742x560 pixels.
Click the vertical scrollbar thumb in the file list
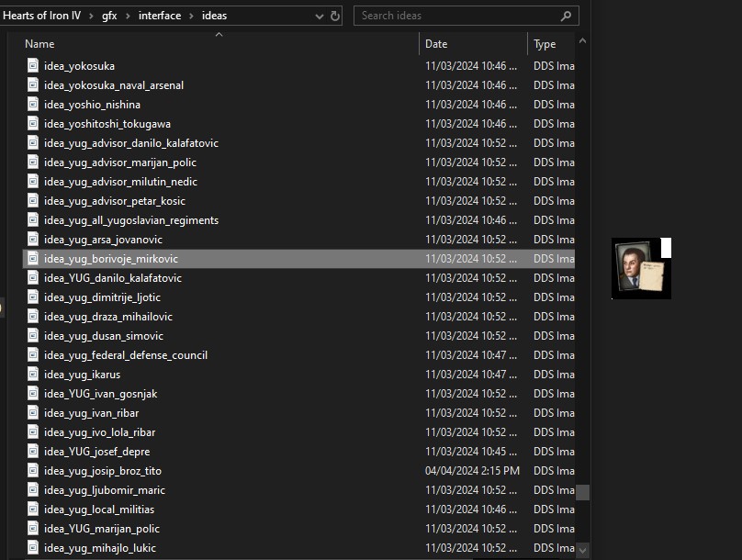[x=582, y=492]
